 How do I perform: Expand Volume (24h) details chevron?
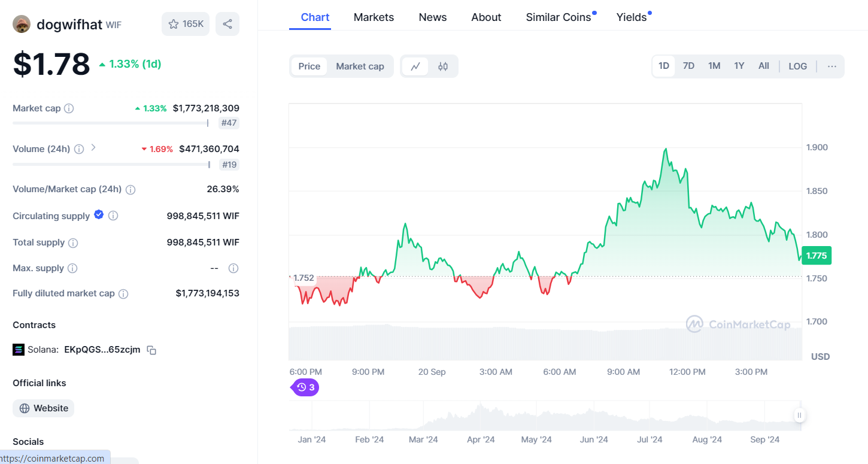pyautogui.click(x=94, y=148)
